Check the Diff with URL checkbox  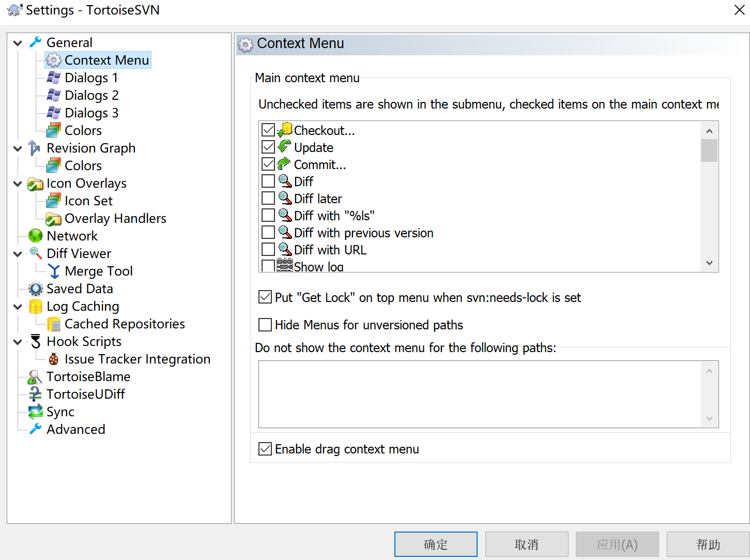click(268, 249)
